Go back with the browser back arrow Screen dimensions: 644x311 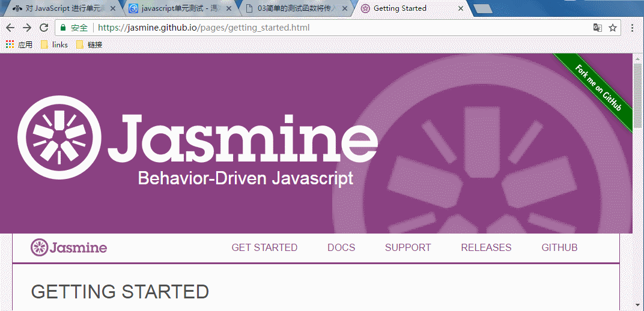tap(10, 28)
